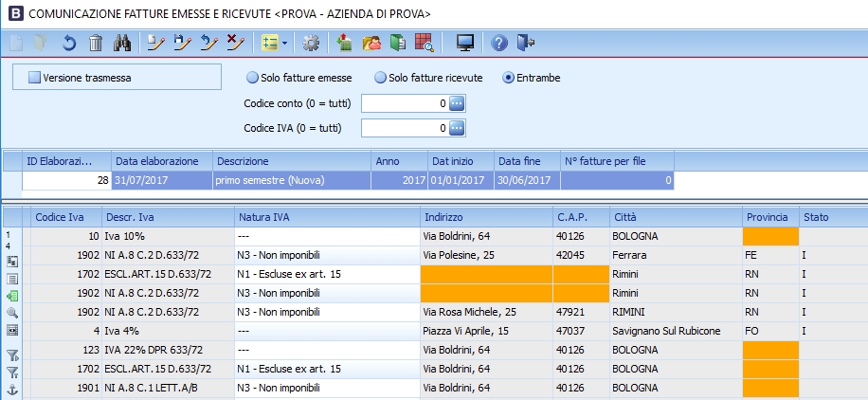
Task: Click the monitor screen icon
Action: click(x=465, y=43)
